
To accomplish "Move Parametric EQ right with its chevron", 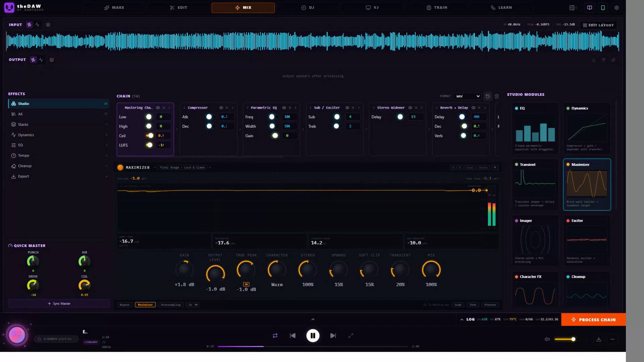I will (296, 108).
